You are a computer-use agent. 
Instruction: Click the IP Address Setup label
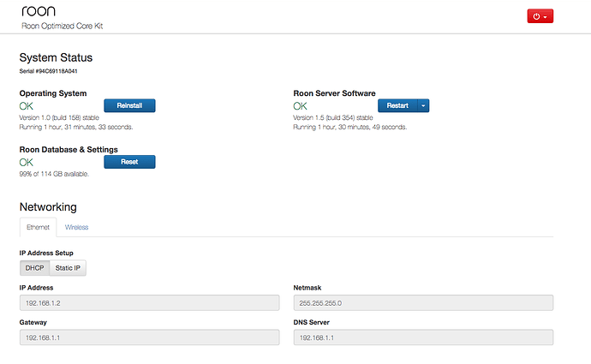[x=46, y=253]
